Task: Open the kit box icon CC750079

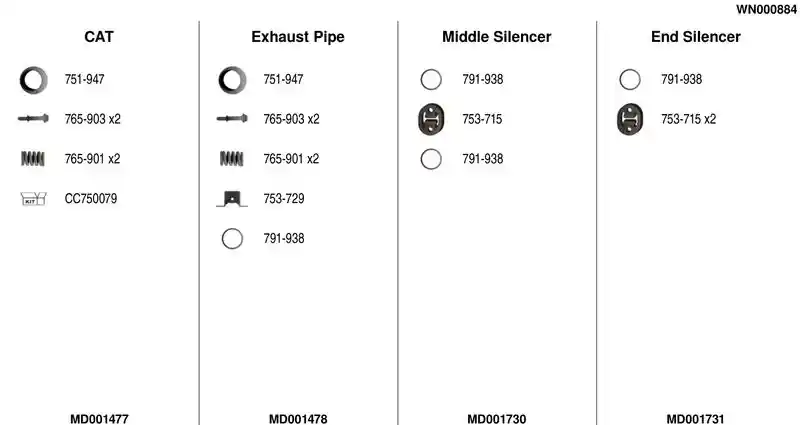Action: 34,198
